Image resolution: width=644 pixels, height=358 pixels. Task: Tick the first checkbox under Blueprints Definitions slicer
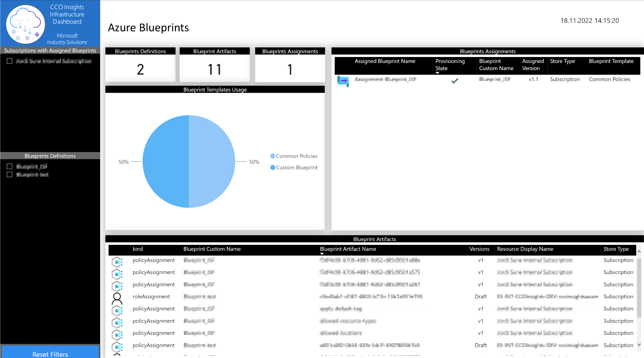10,166
